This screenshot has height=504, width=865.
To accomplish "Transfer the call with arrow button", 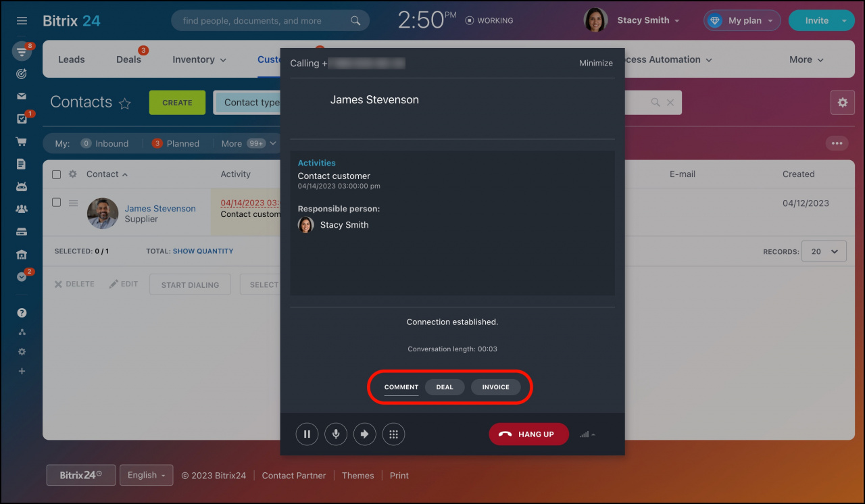I will [x=365, y=434].
